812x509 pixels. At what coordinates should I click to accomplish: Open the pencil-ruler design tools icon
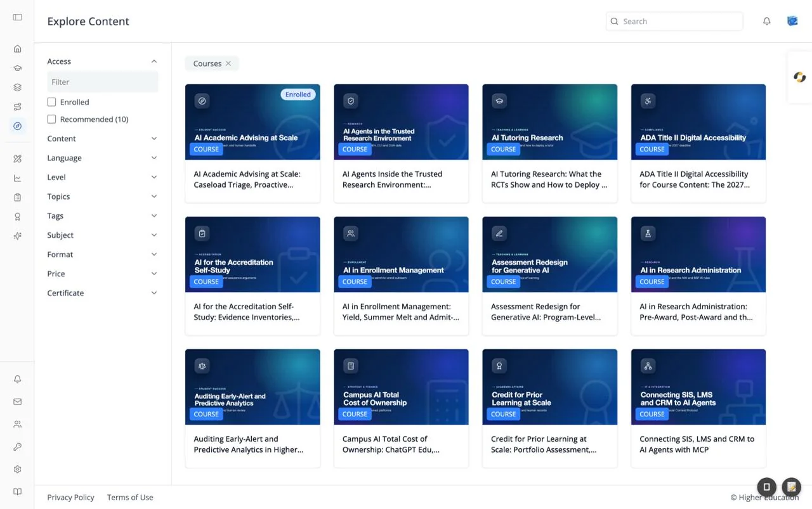(x=17, y=159)
